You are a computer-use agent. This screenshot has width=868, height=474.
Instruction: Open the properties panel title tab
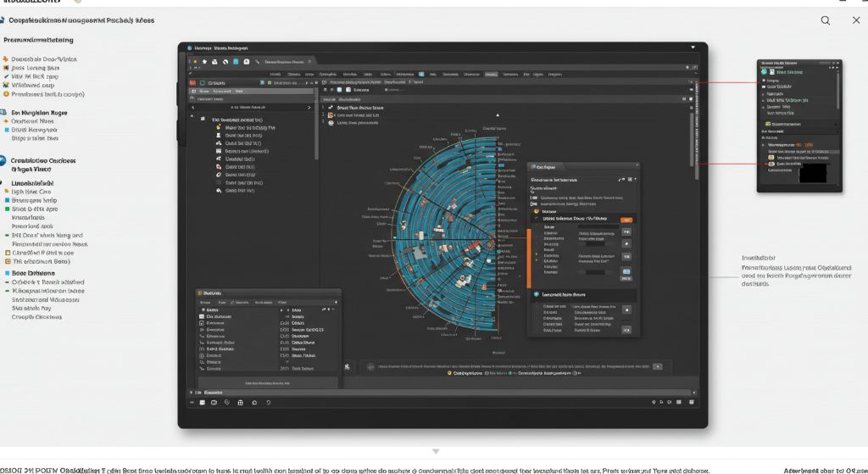coord(544,167)
